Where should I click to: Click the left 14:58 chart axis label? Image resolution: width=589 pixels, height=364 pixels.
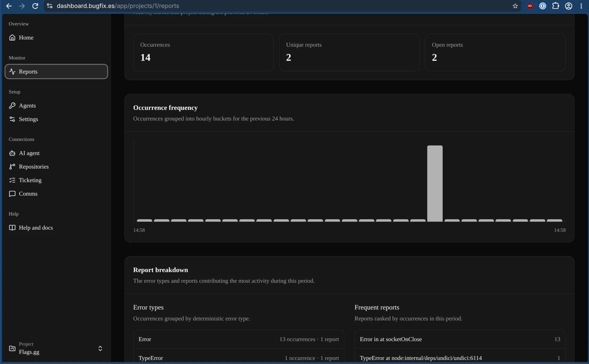tap(139, 230)
